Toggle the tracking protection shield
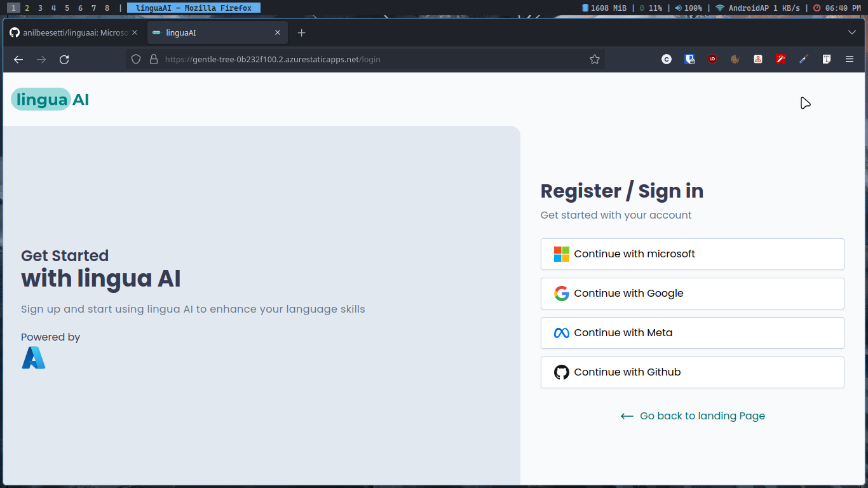Viewport: 868px width, 488px height. tap(135, 59)
